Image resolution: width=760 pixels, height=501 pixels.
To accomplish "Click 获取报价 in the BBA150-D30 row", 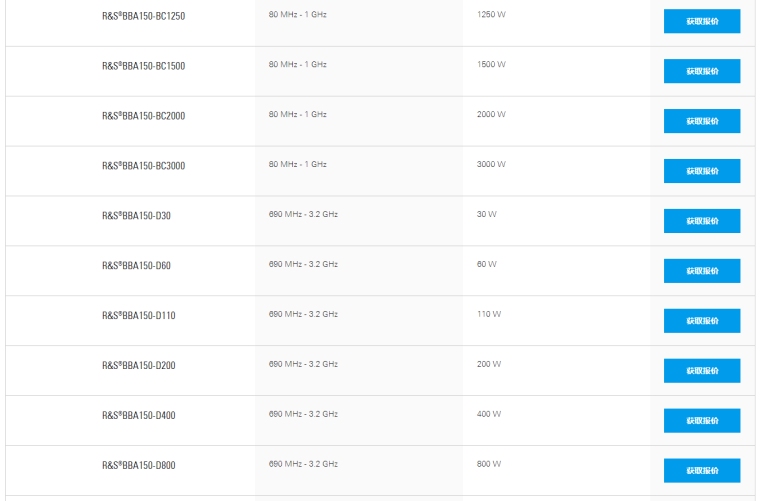I will 702,221.
